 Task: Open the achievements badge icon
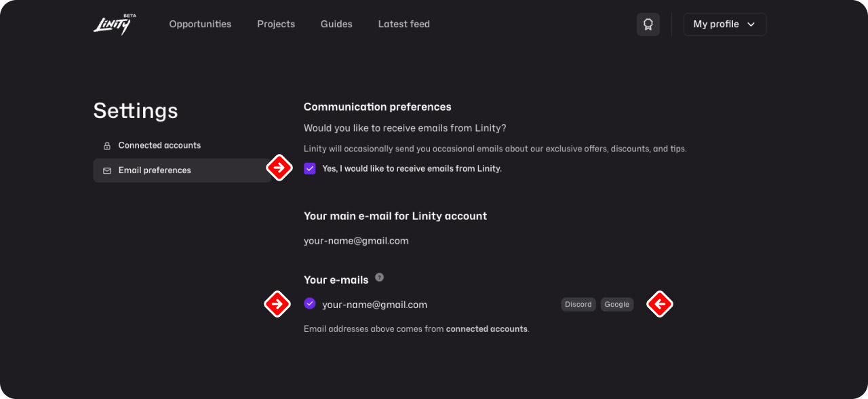coord(648,24)
